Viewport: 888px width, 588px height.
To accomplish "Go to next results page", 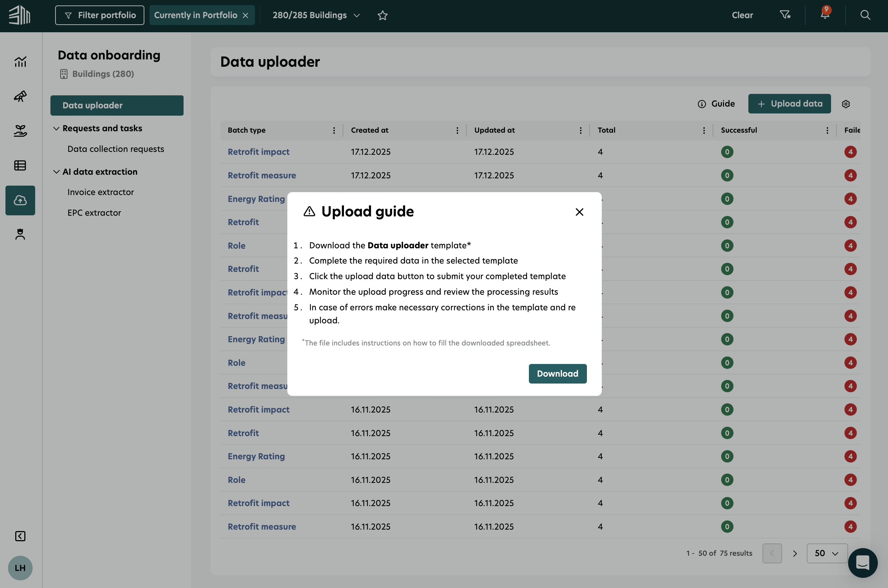I will 794,553.
